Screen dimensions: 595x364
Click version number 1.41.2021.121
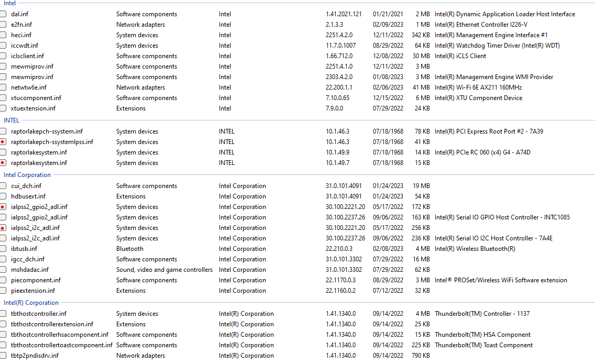344,14
